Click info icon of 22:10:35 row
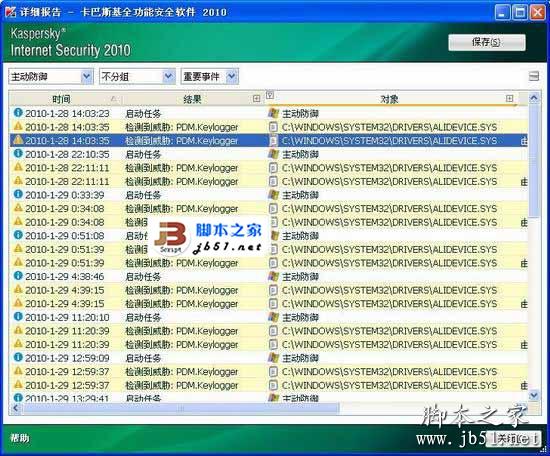Image resolution: width=550 pixels, height=456 pixels. tap(18, 153)
